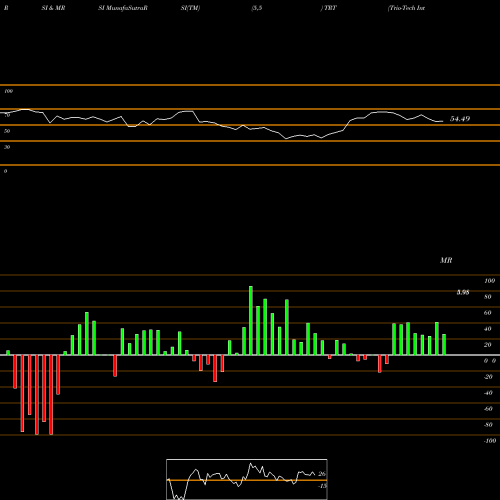500x500 pixels.
Task: Click the 0 label on the RSI axis
Action: [5, 171]
